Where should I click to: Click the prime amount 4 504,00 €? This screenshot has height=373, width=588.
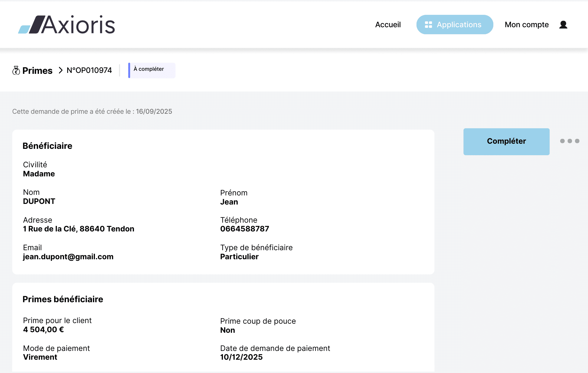click(43, 329)
